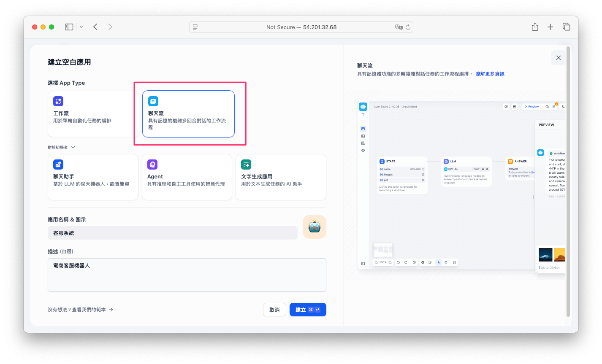Click the translate icon in address bar
This screenshot has width=602, height=364.
[398, 27]
